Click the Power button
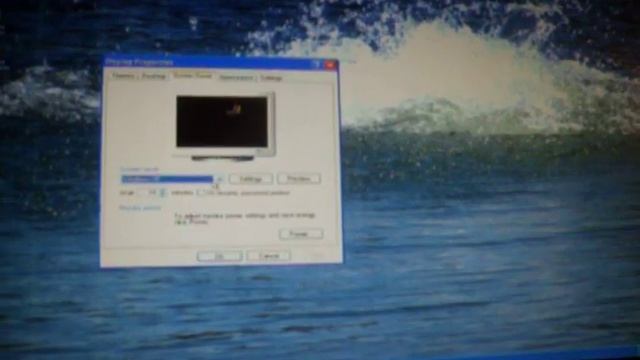 click(x=301, y=234)
